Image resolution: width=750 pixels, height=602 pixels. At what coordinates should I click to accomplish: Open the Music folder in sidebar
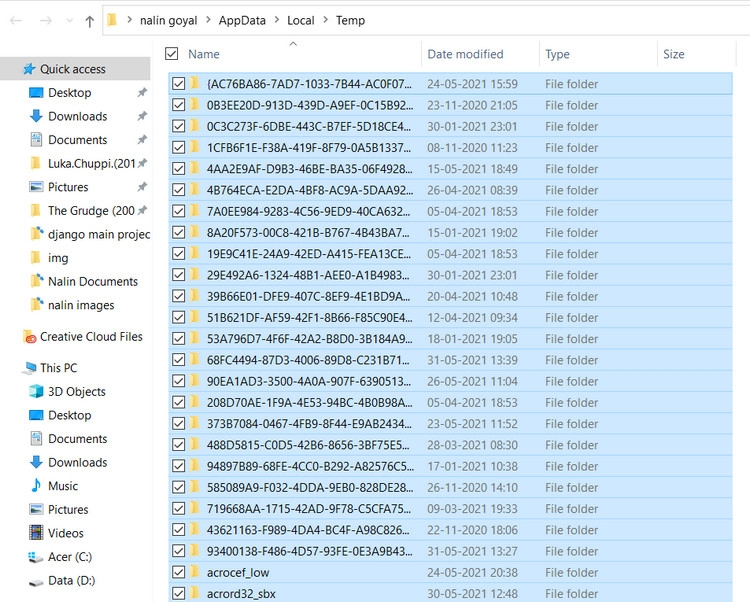pos(62,486)
